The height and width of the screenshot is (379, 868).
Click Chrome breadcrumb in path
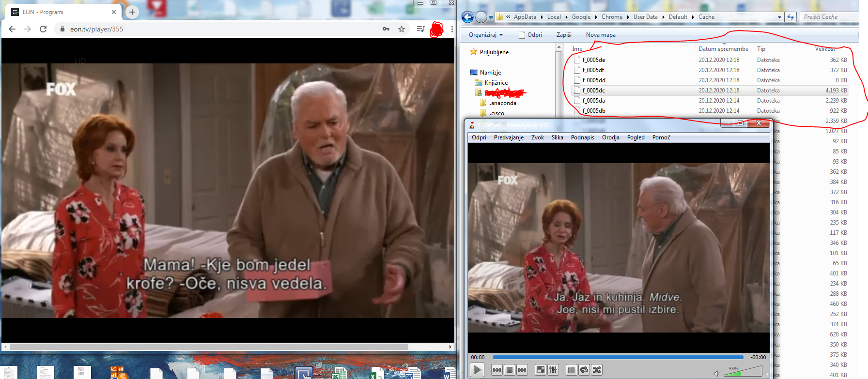click(612, 17)
